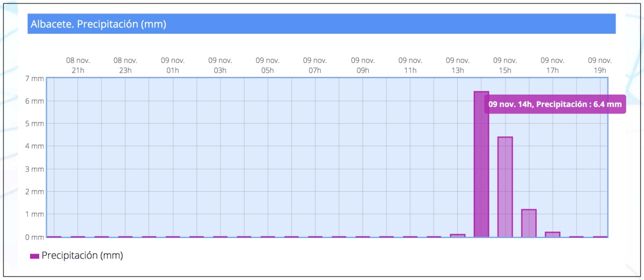This screenshot has width=644, height=280.
Task: Toggle the Precipitación (mm) legend entry
Action: pos(77,256)
